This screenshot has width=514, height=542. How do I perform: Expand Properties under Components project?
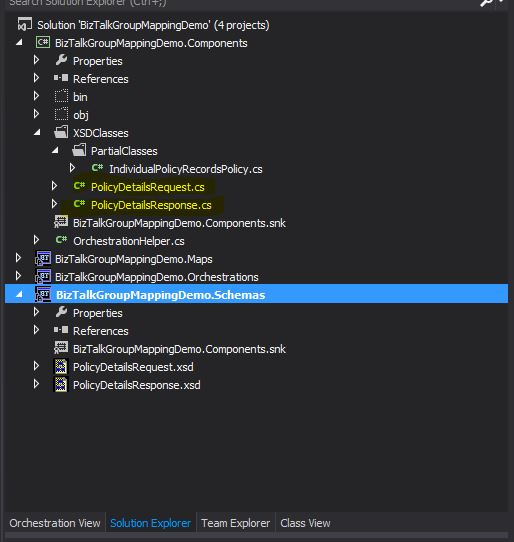coord(36,60)
